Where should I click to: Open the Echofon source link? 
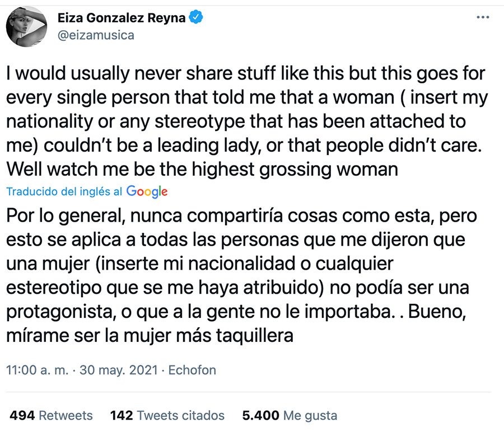tap(192, 370)
